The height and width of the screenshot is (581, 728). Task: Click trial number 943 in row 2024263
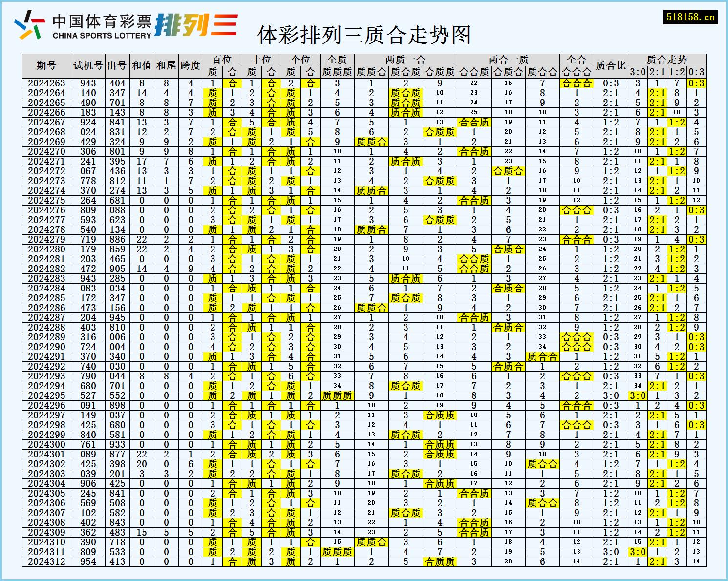click(88, 83)
